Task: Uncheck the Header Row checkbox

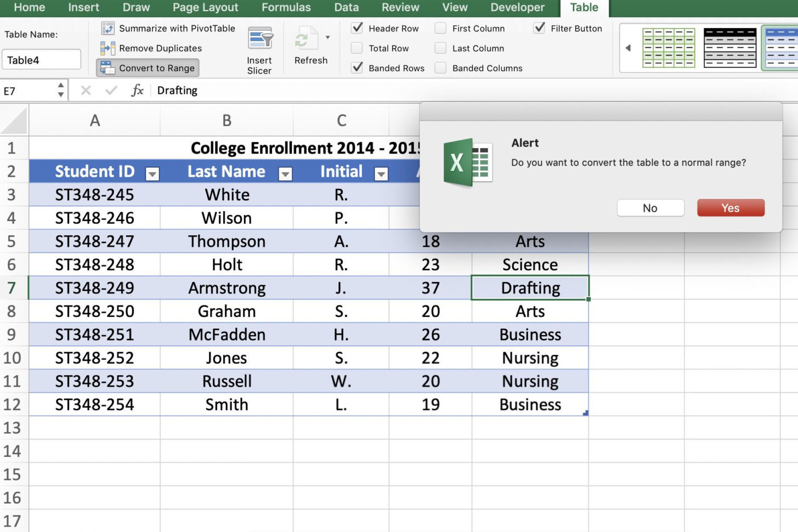Action: (x=357, y=28)
